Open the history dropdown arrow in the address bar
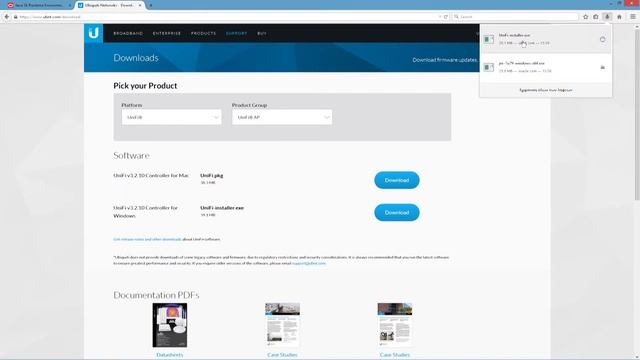 click(x=440, y=17)
